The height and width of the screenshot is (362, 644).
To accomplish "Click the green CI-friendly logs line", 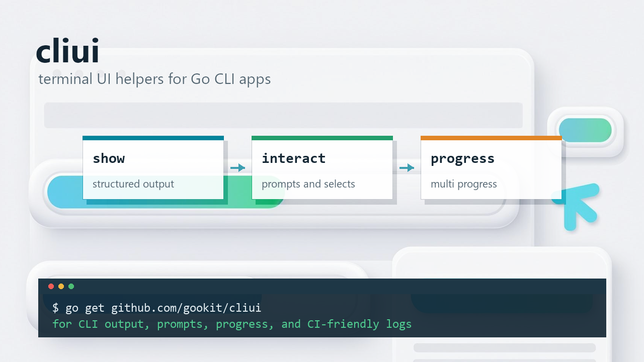I will tap(232, 324).
